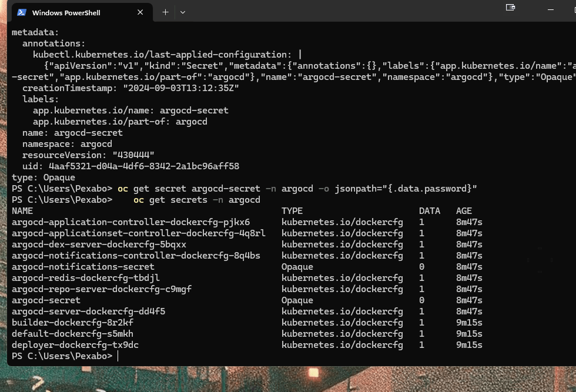Click the PowerShell icon in the tab
576x392 pixels.
tap(22, 12)
